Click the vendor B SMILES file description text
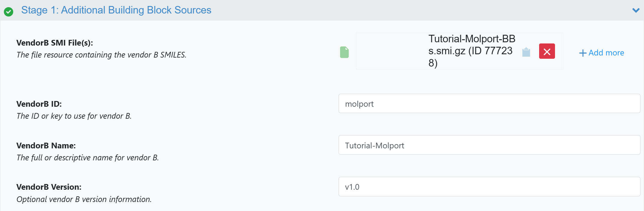Image resolution: width=644 pixels, height=211 pixels. pos(101,55)
